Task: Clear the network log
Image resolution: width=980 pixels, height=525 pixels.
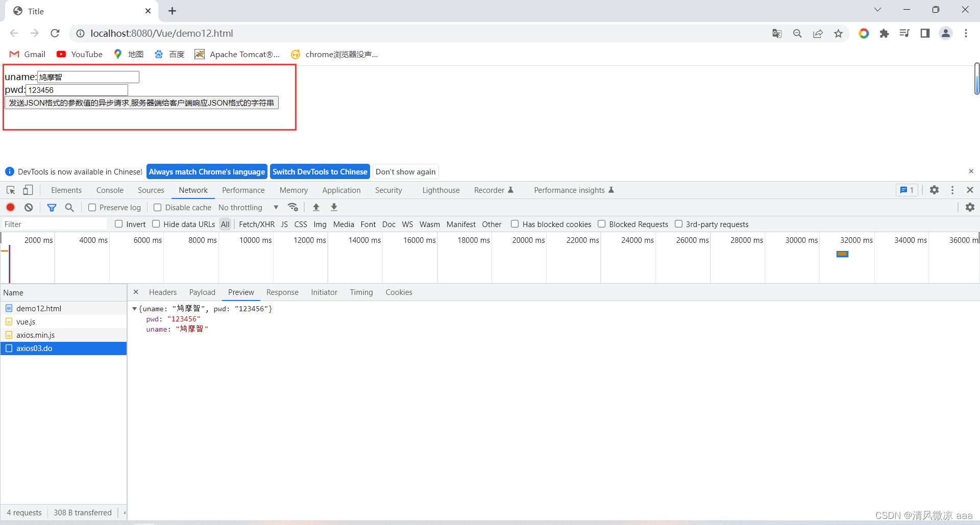Action: 29,207
